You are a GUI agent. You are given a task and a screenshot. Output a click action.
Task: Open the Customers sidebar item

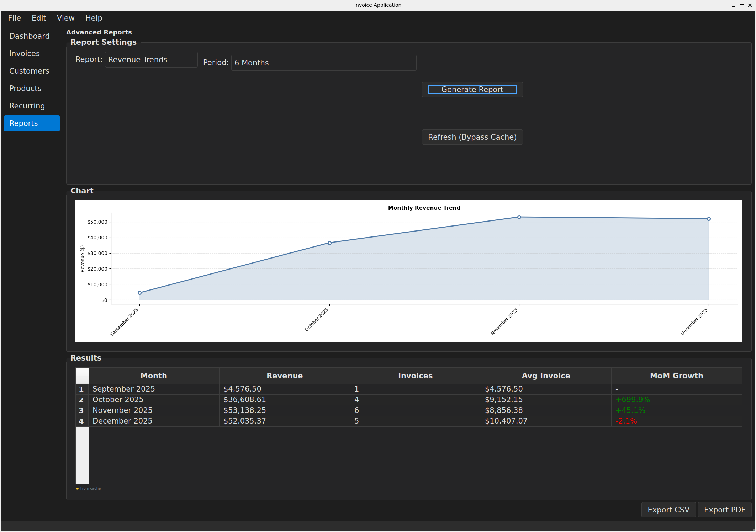(x=29, y=71)
